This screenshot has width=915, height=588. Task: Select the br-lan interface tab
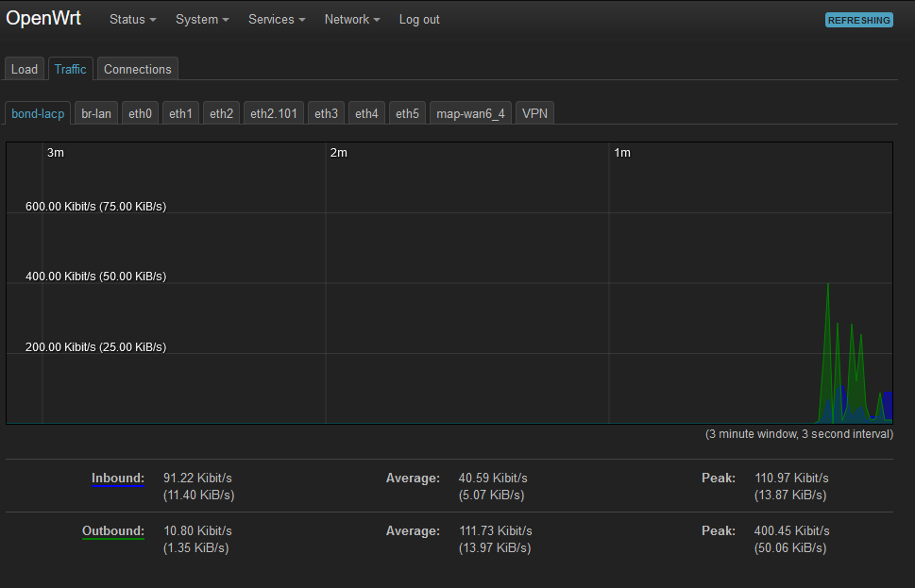point(96,113)
